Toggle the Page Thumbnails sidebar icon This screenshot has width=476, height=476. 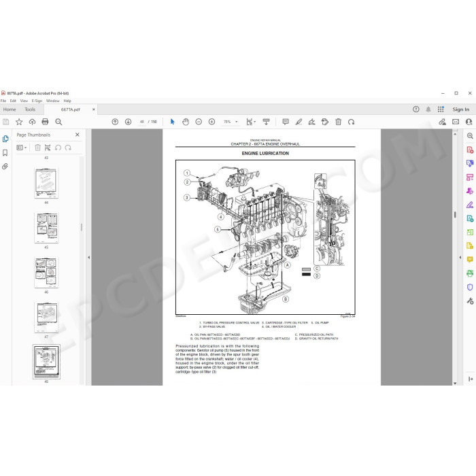pyautogui.click(x=5, y=139)
